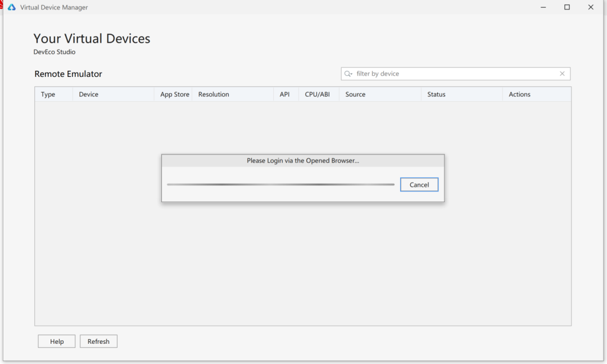
Task: Sort by the Type column header
Action: [48, 94]
